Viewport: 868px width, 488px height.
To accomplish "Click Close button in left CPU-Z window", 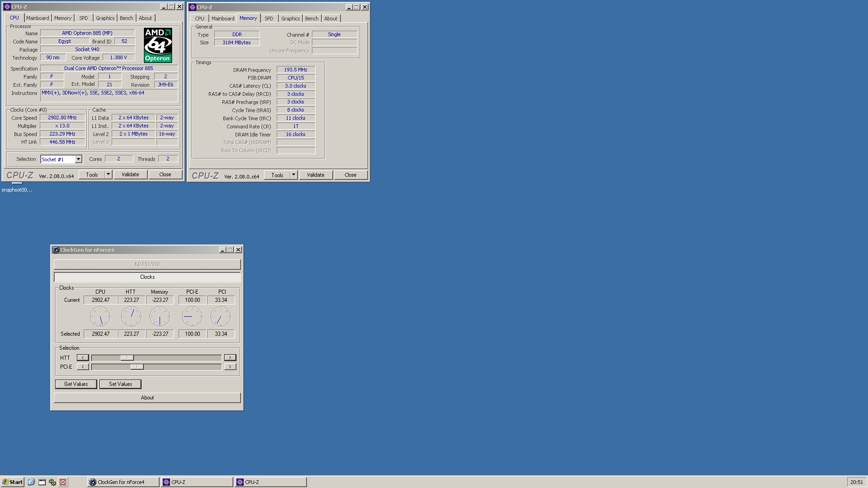I will point(165,174).
